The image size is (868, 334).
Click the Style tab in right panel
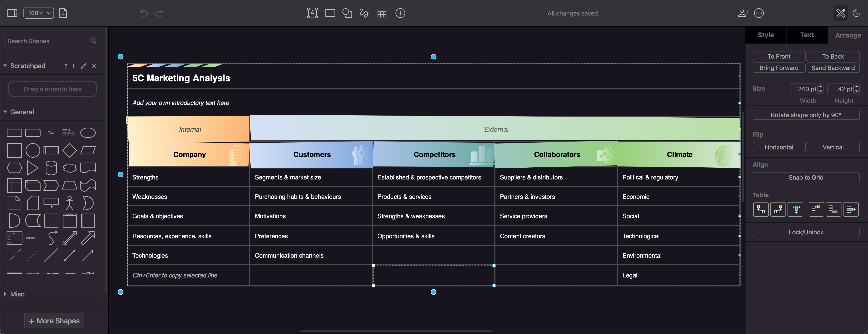(x=766, y=34)
